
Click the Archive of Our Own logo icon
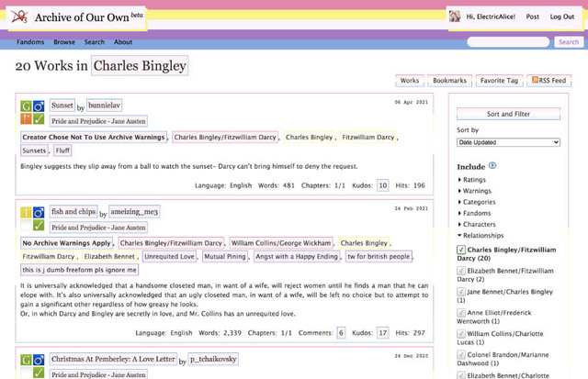click(x=19, y=17)
